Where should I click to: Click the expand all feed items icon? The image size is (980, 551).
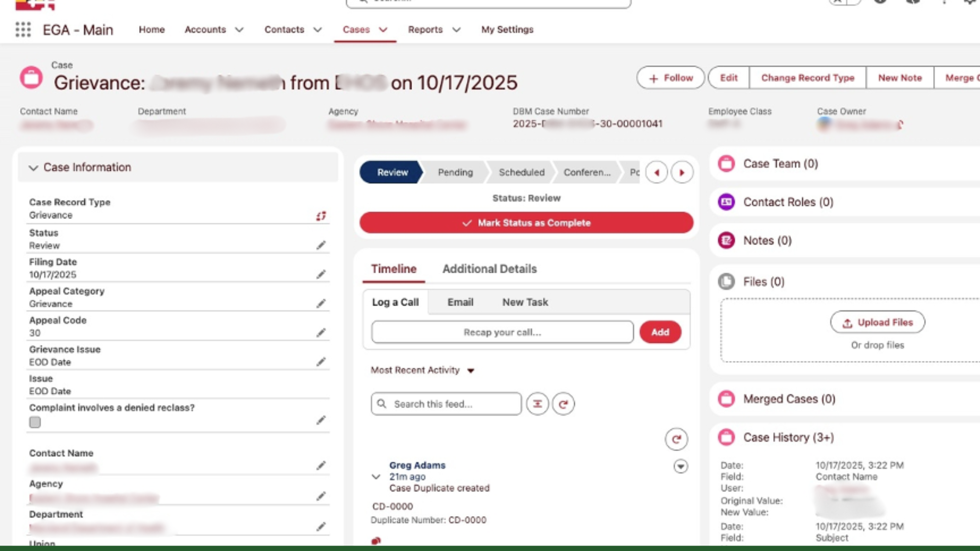point(538,404)
